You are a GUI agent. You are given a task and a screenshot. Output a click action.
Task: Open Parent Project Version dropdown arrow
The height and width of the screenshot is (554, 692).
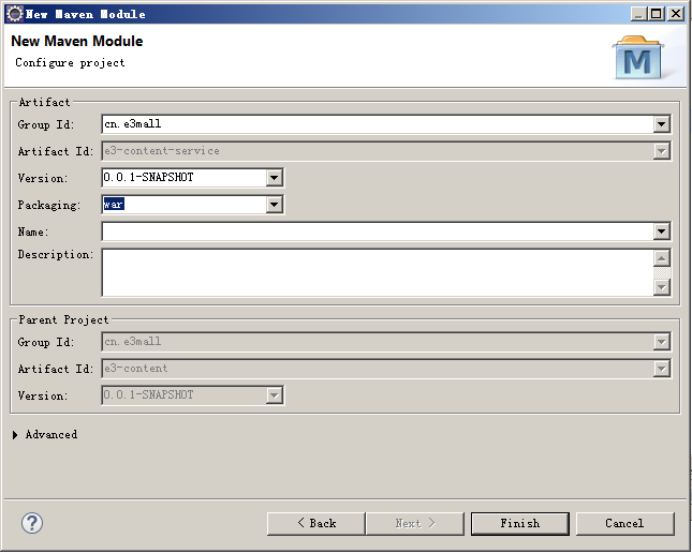[x=274, y=396]
